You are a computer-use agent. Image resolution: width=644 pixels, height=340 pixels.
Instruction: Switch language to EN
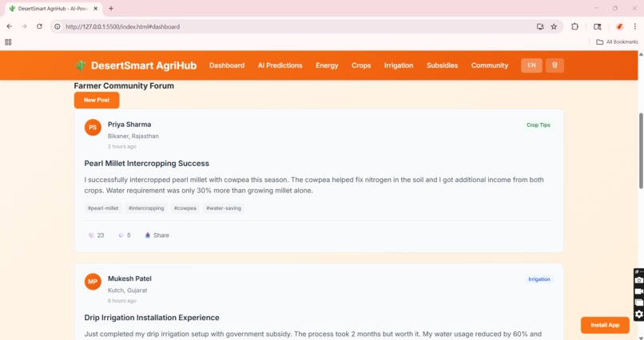pyautogui.click(x=531, y=65)
